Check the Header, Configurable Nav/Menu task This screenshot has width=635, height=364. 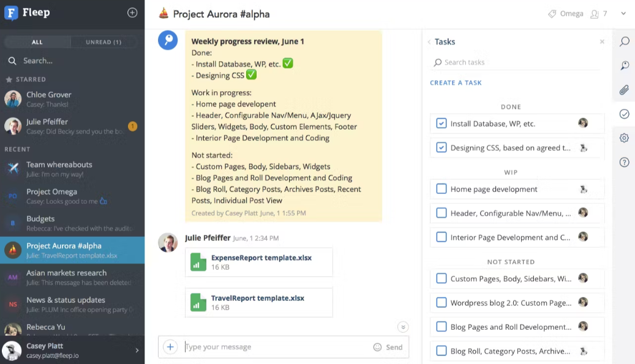click(441, 213)
